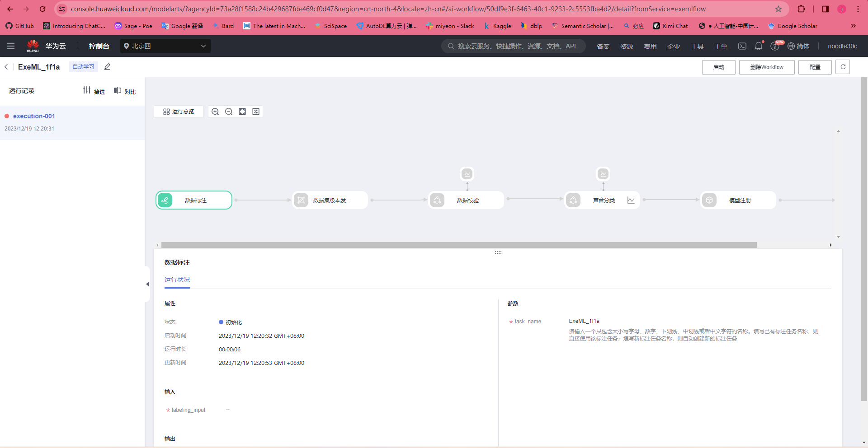Navigate back in the browser
Image resolution: width=868 pixels, height=448 pixels.
(x=10, y=9)
